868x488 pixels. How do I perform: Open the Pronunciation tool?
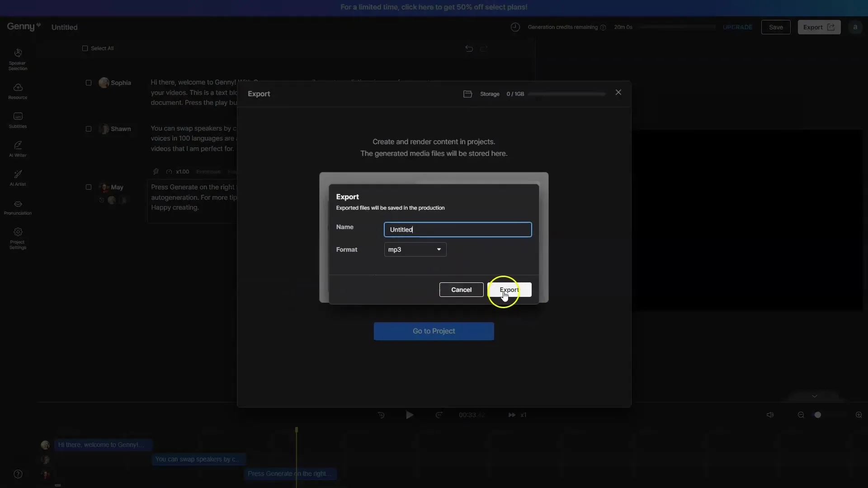18,207
